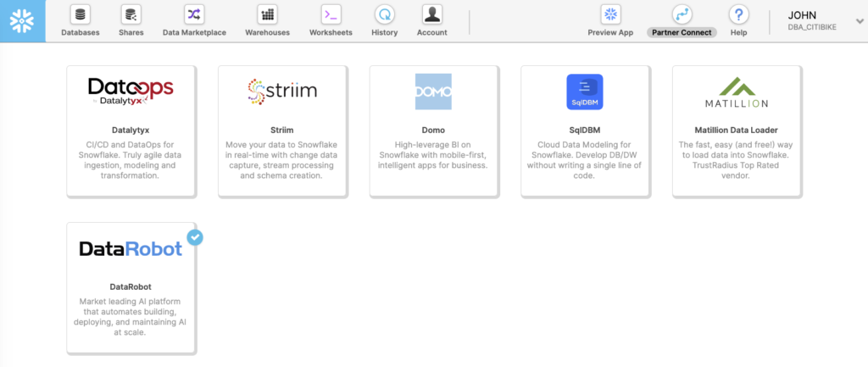Click the Domo logo
The image size is (868, 367).
pos(433,92)
